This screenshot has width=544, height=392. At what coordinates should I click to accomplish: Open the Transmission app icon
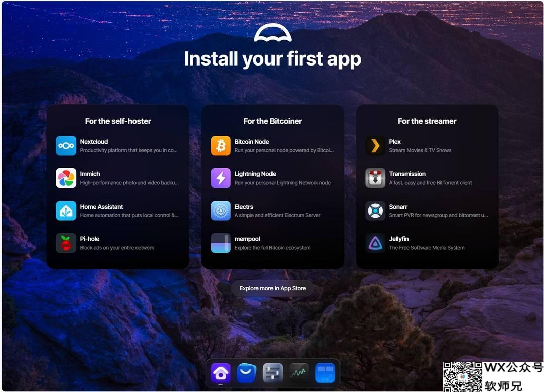375,178
